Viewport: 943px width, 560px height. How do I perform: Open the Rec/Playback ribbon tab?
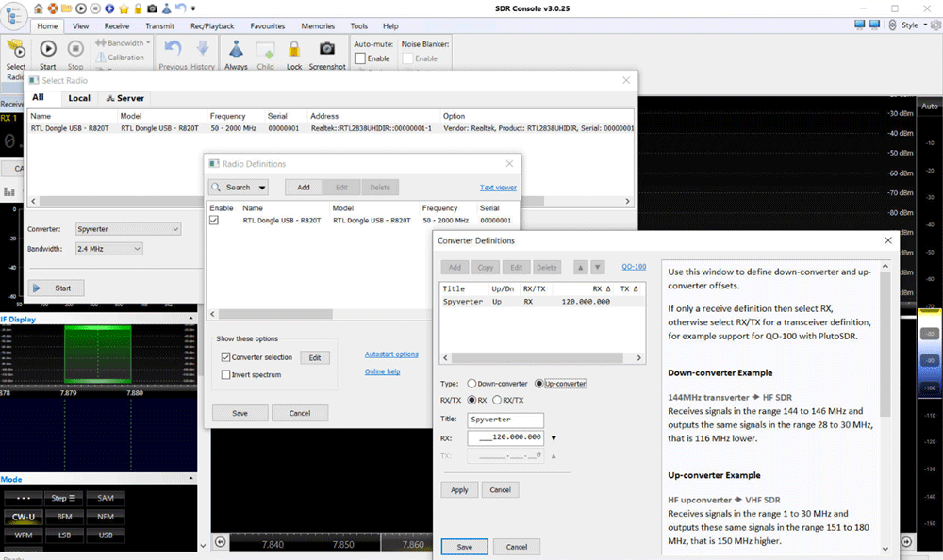point(212,25)
